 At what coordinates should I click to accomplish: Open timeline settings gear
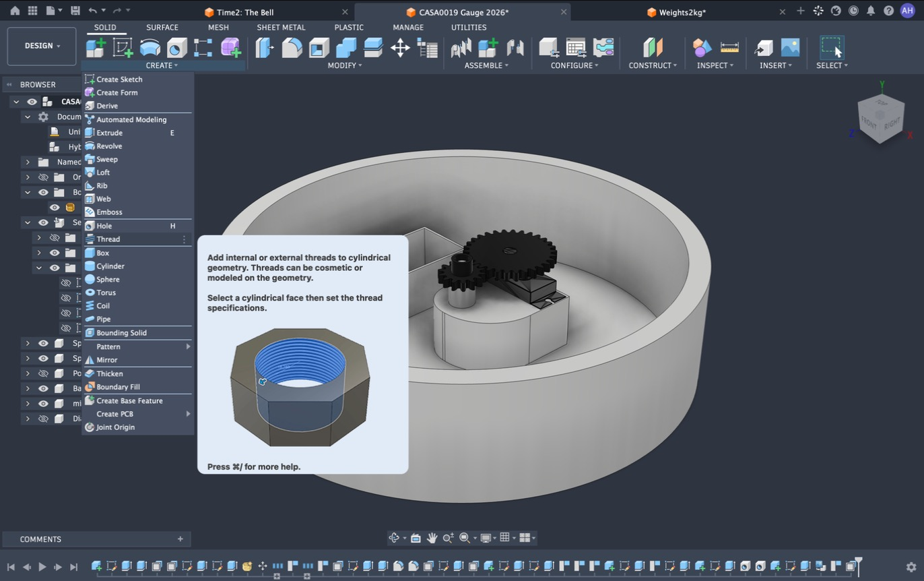[x=911, y=568]
